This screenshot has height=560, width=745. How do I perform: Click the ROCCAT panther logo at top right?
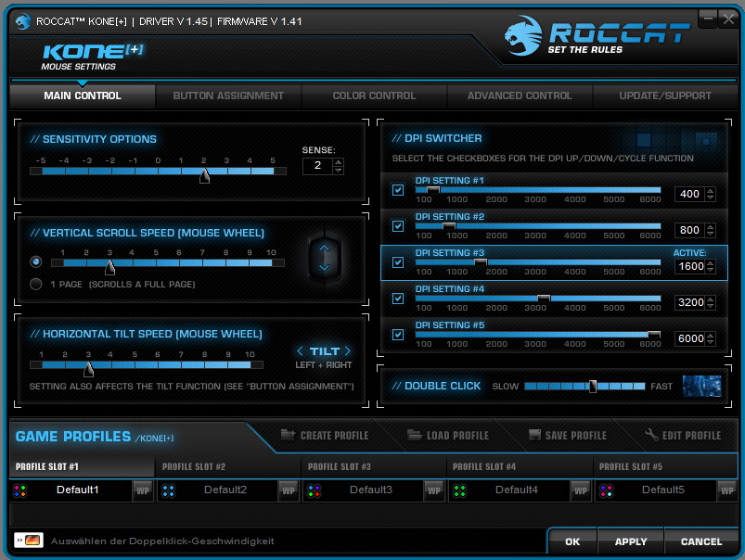point(522,35)
